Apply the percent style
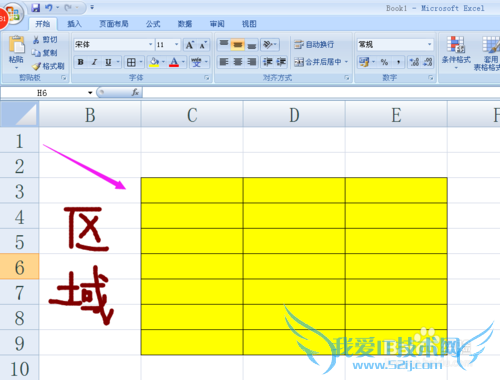 [x=384, y=62]
